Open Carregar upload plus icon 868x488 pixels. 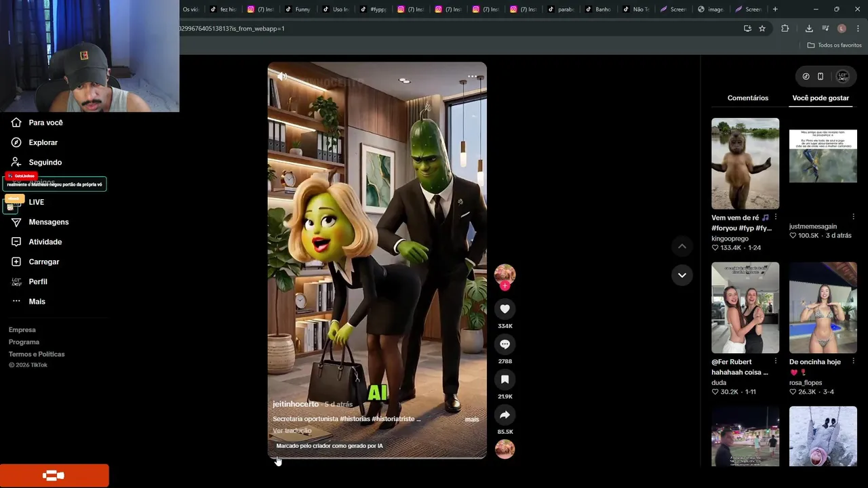[16, 262]
